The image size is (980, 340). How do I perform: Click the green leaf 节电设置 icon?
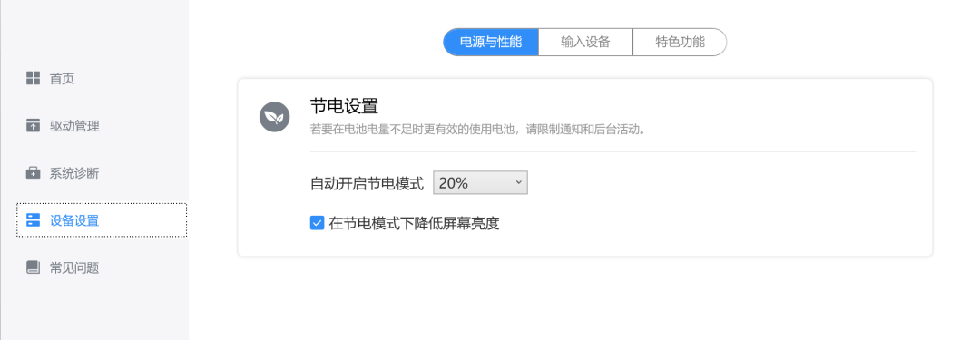click(x=274, y=117)
